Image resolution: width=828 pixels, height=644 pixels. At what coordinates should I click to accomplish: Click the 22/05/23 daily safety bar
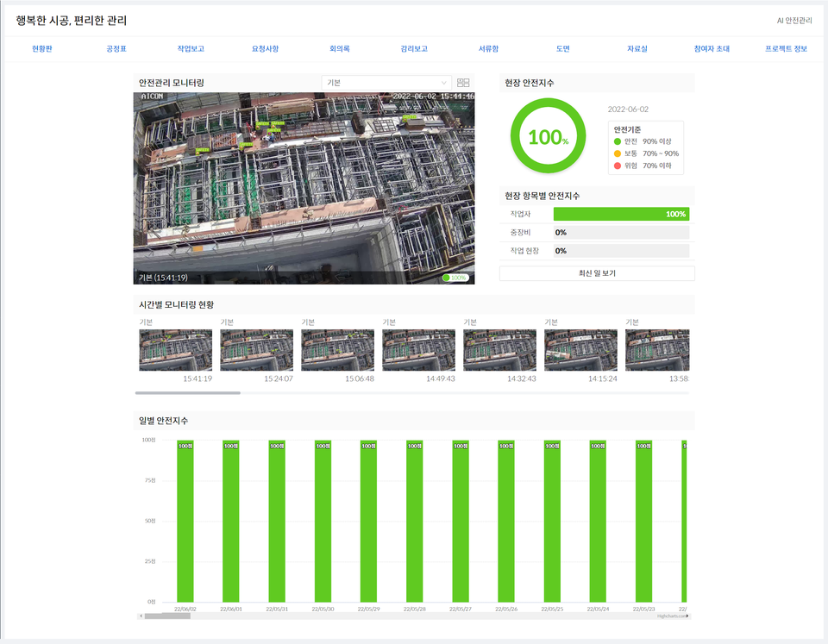[643, 521]
